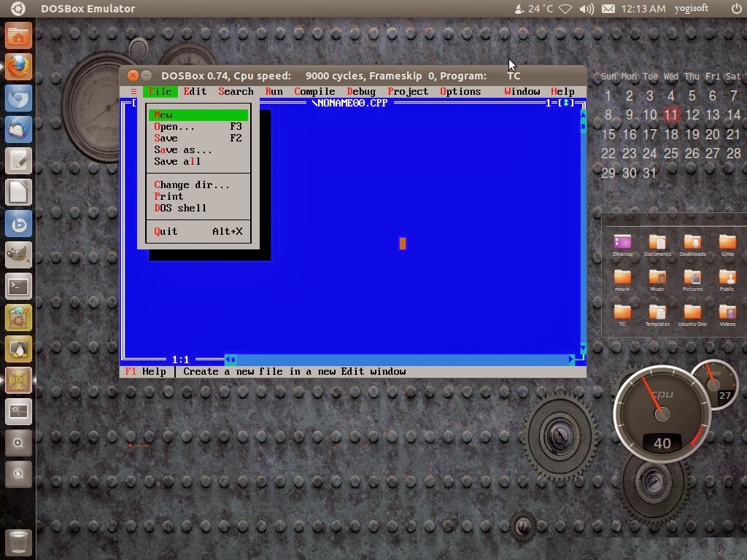Open the Compile menu
747x560 pixels.
(314, 91)
